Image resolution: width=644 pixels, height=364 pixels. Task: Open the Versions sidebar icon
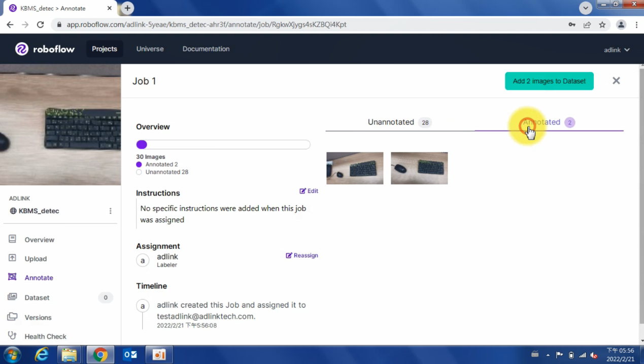coord(12,317)
